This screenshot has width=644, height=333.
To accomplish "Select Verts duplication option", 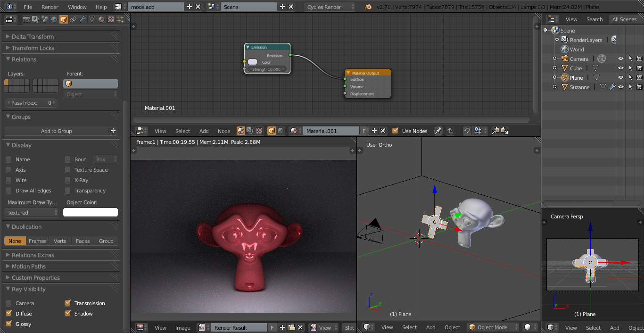I will tap(60, 241).
